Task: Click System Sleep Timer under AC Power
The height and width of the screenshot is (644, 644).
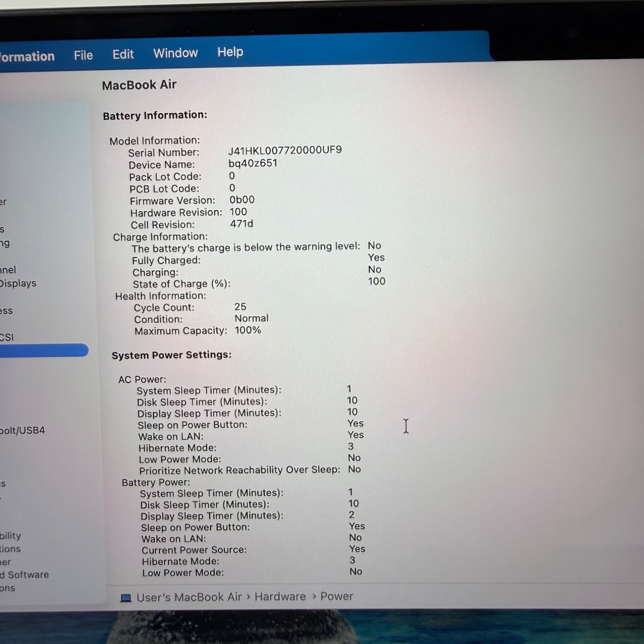Action: click(209, 391)
